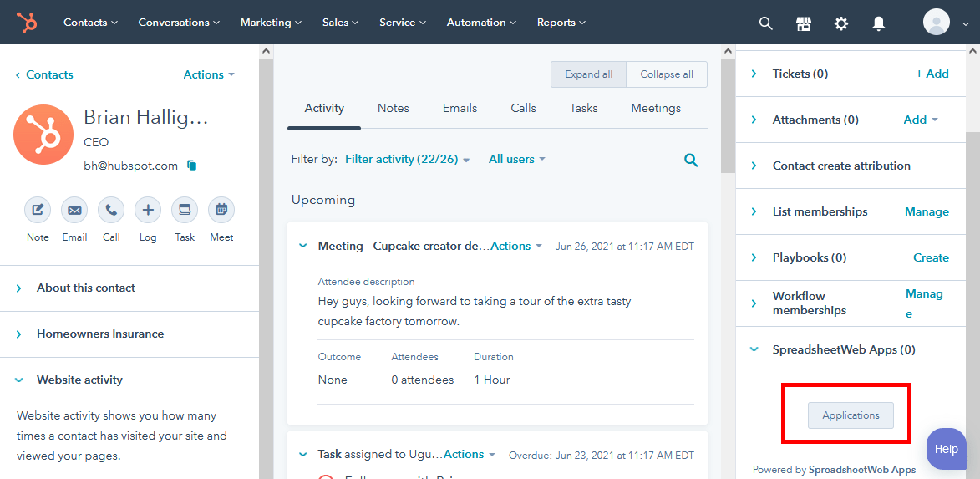Click Brian Halligan's contact avatar
The image size is (980, 479).
[x=43, y=135]
